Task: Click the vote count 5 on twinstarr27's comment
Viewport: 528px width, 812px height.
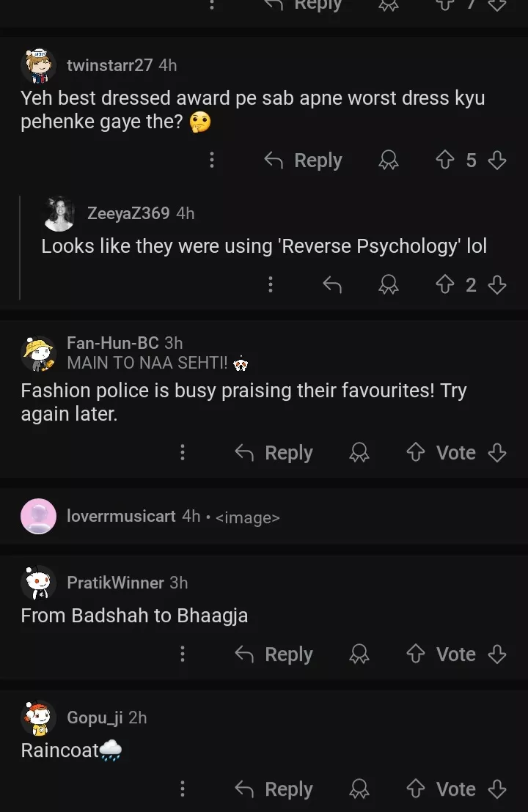Action: (472, 160)
